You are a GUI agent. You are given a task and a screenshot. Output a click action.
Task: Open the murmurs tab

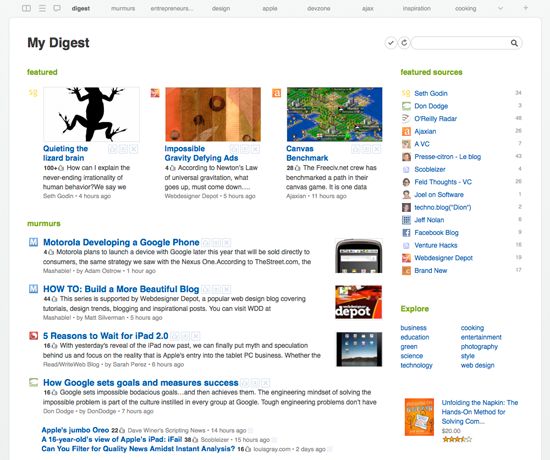[x=123, y=8]
